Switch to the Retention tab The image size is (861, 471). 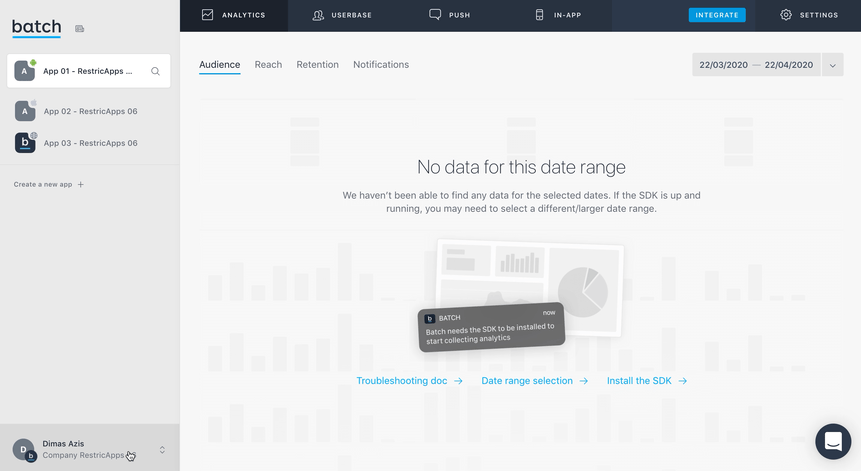(x=317, y=65)
